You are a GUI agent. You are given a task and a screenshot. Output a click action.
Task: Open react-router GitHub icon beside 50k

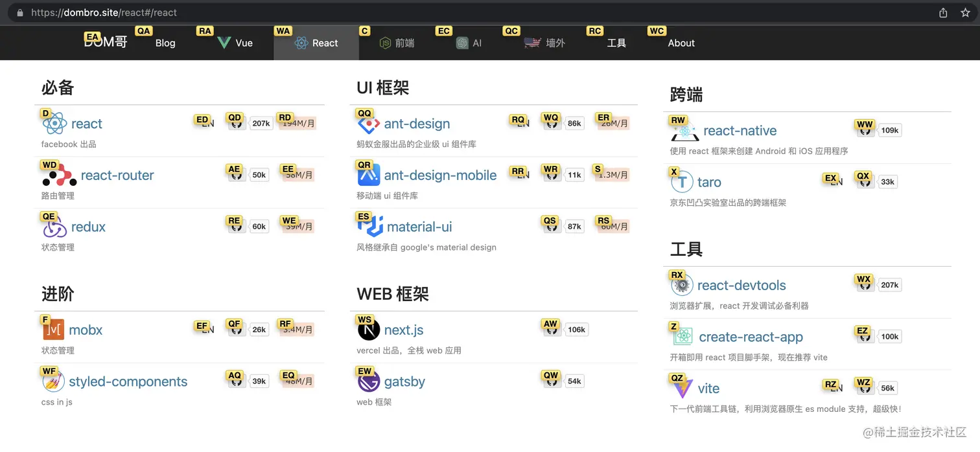tap(237, 175)
